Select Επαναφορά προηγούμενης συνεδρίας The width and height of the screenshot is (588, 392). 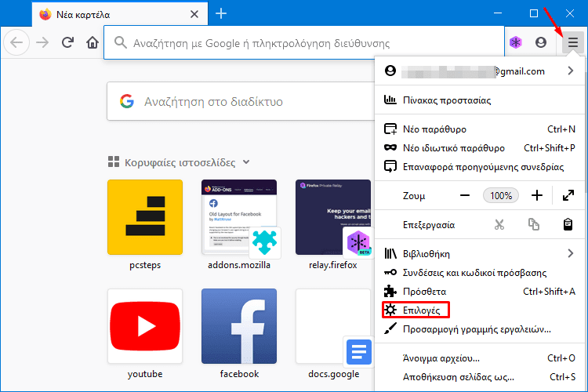tap(479, 166)
